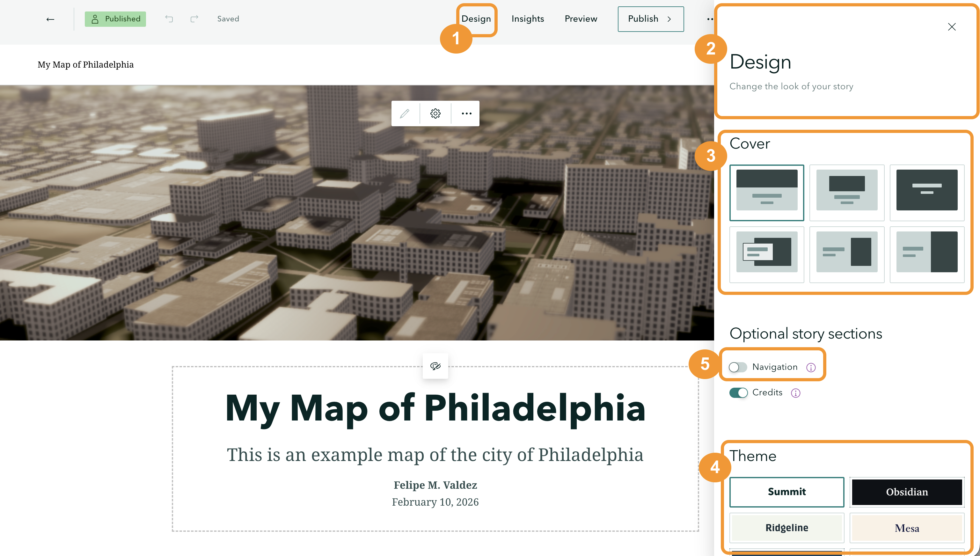
Task: Select the overlapping card cover layout
Action: [x=767, y=255]
